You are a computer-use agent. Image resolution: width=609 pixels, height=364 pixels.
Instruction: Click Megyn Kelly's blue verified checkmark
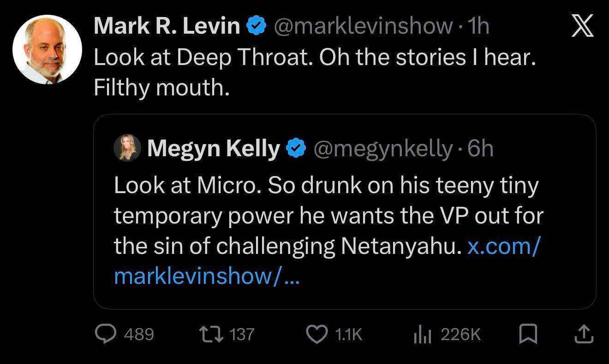tap(296, 148)
